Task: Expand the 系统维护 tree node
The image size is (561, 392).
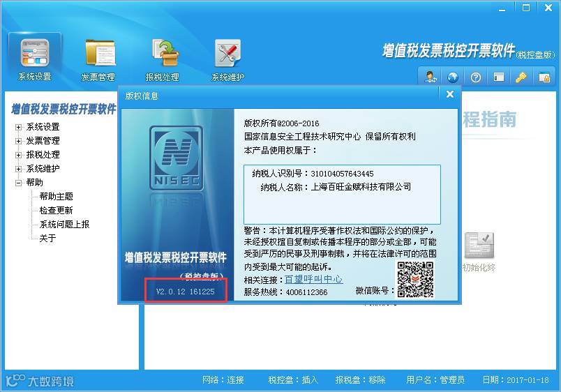Action: click(18, 169)
